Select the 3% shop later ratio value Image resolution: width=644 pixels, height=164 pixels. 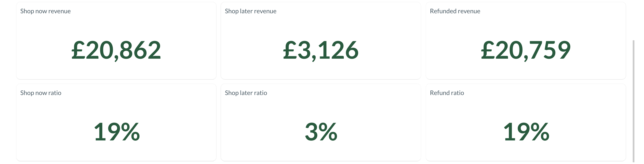(321, 132)
